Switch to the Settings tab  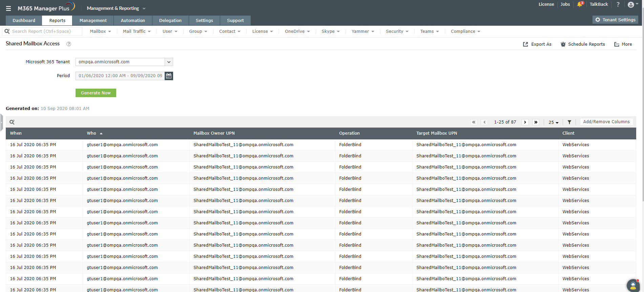(x=204, y=21)
